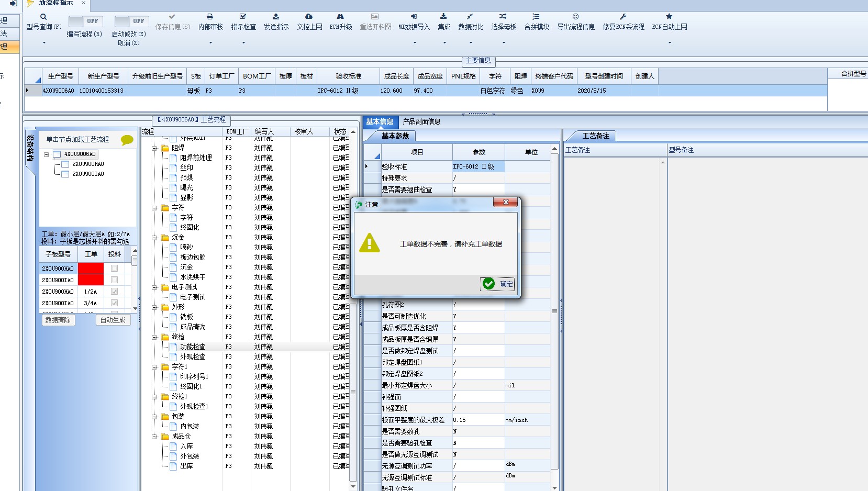Click the 阻焊 folder icon in process tree
This screenshot has height=491, width=868.
point(165,148)
